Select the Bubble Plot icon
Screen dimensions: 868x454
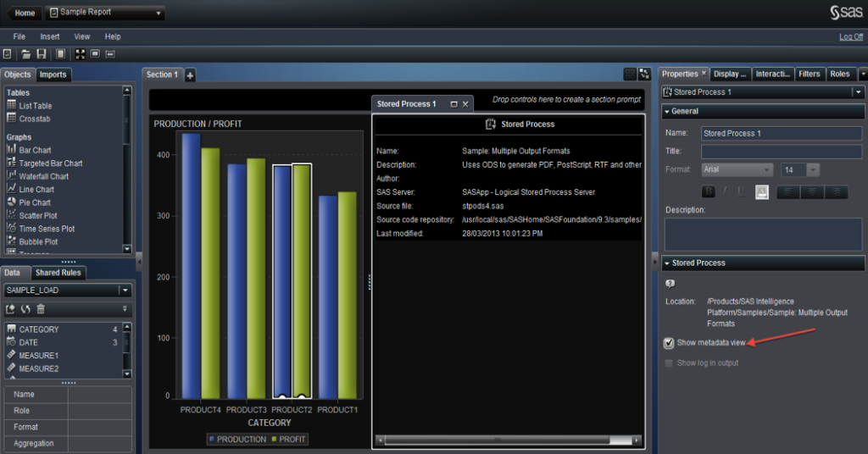click(11, 241)
